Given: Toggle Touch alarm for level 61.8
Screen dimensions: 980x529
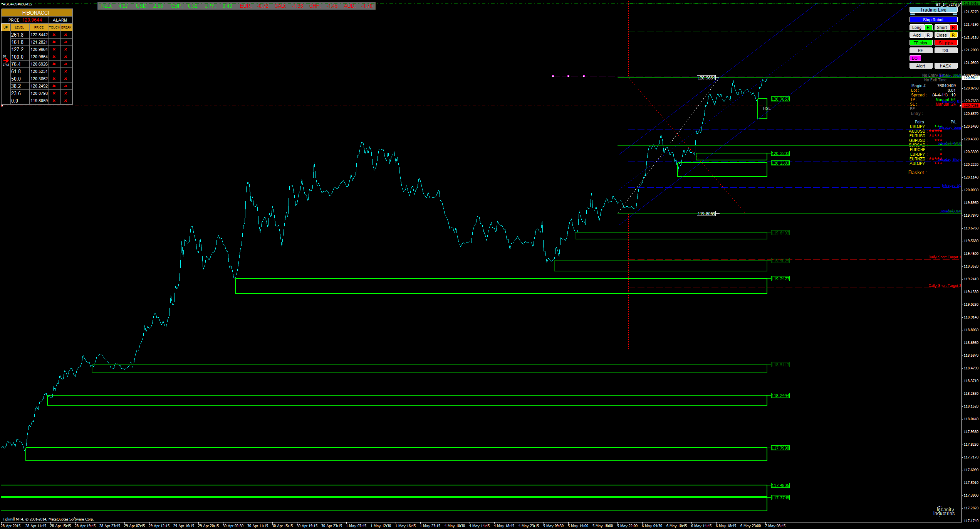Looking at the screenshot, I should pos(54,71).
